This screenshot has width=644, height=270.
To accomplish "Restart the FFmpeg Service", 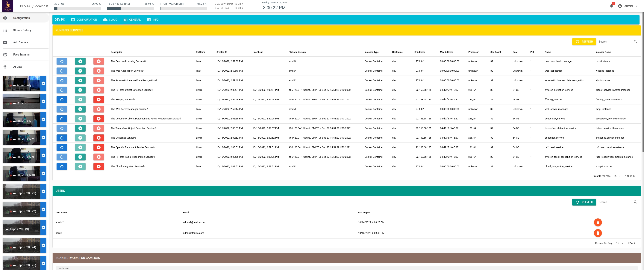I will [x=61, y=100].
